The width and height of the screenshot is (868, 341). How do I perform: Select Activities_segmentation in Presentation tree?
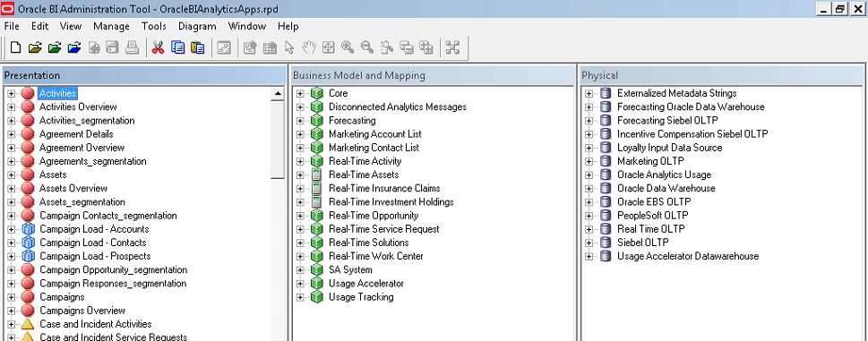tap(87, 121)
